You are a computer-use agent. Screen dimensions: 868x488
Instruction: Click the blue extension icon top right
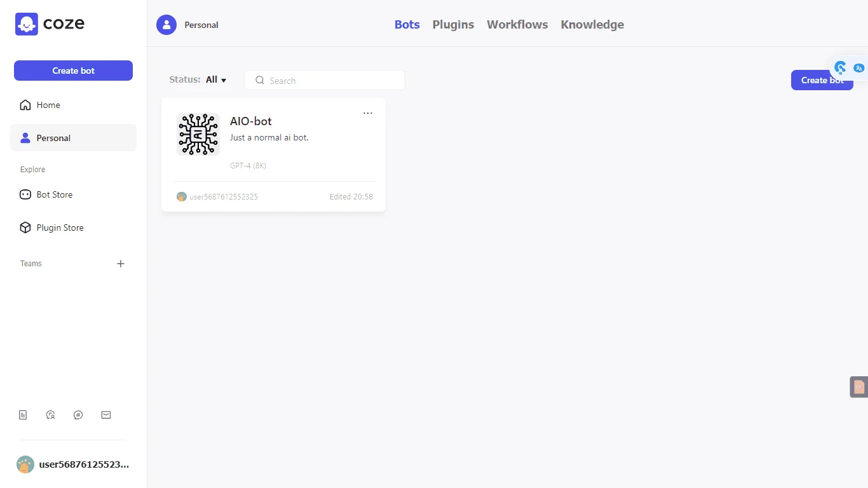(x=840, y=67)
